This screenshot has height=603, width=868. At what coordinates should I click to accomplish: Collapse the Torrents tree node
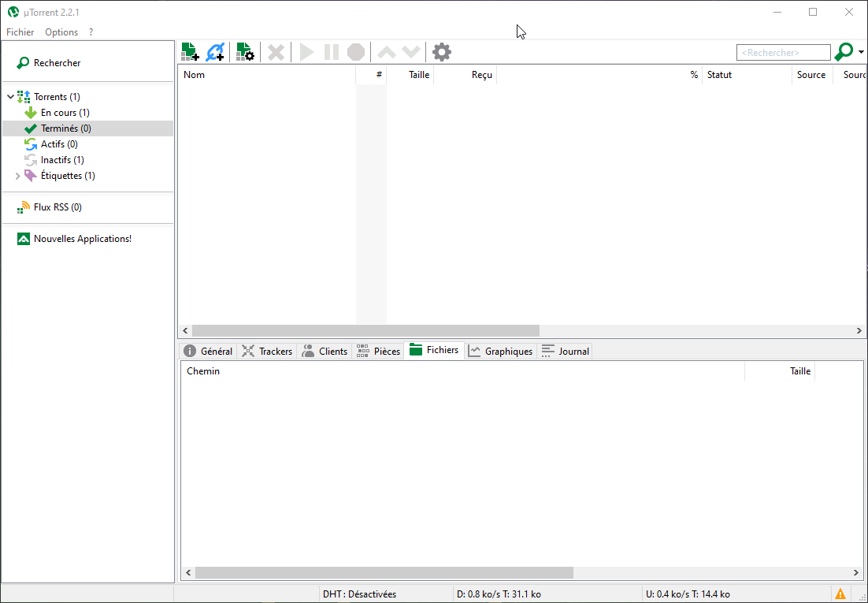point(10,97)
